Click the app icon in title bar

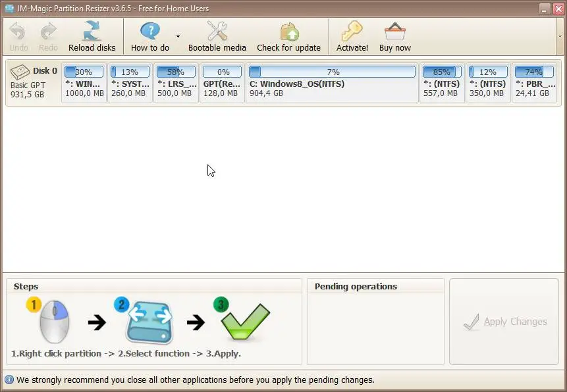pos(10,8)
